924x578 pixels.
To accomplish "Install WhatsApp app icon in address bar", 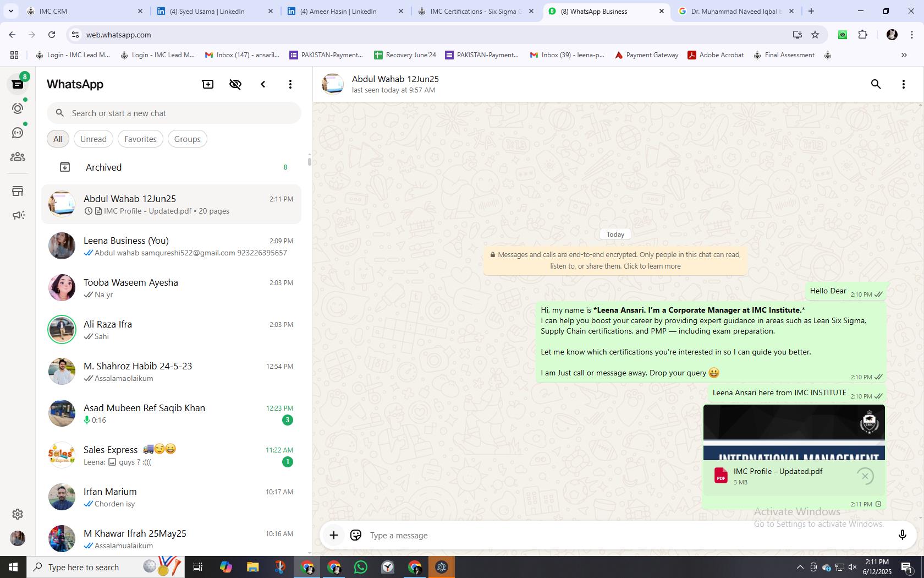I will [x=797, y=35].
